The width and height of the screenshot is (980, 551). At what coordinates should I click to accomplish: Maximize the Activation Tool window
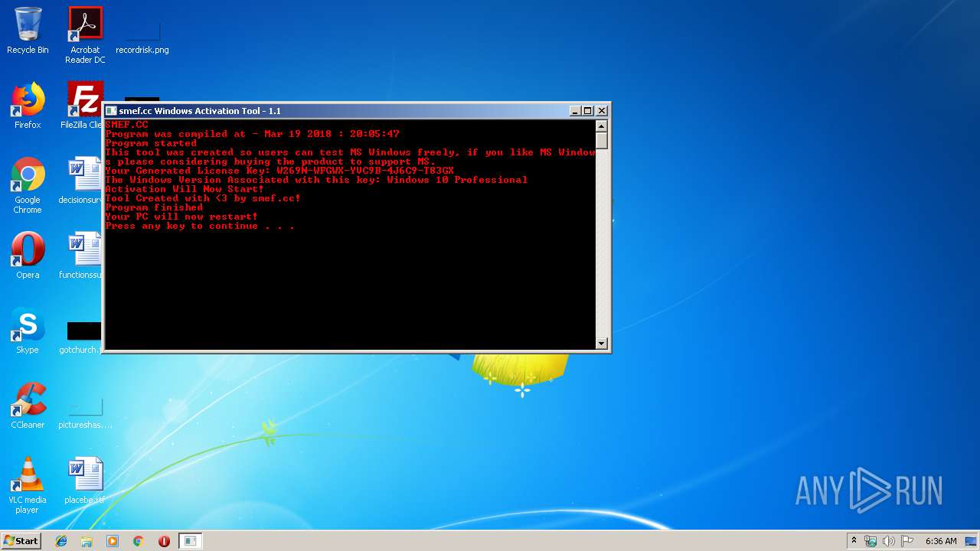point(588,111)
